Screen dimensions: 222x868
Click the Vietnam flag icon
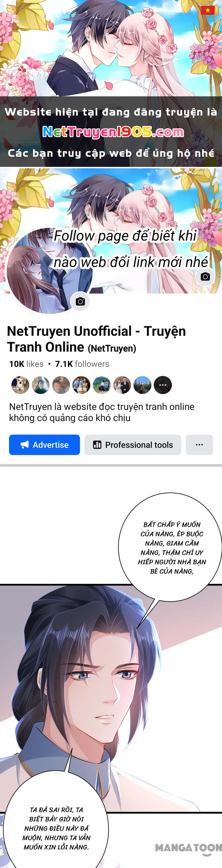pos(208,10)
